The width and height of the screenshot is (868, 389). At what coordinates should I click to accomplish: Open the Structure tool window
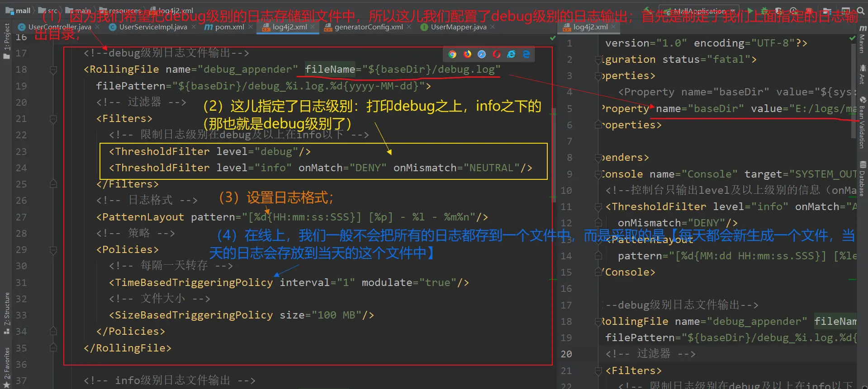6,313
